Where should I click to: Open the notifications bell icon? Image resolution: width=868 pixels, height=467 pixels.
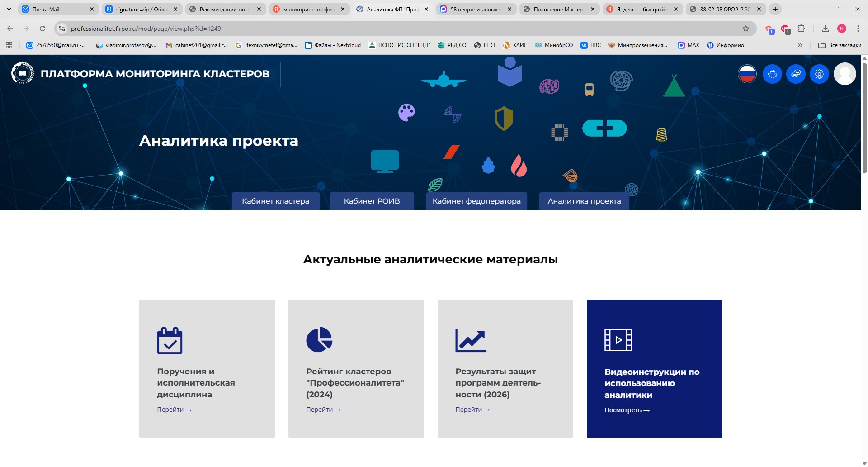coord(772,74)
